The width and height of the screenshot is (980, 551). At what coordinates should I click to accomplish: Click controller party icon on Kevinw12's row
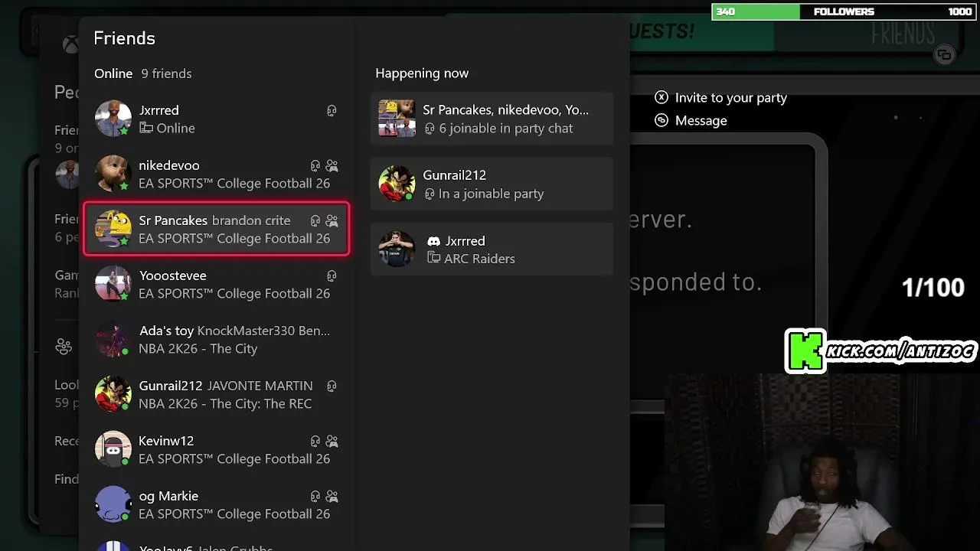click(x=332, y=442)
